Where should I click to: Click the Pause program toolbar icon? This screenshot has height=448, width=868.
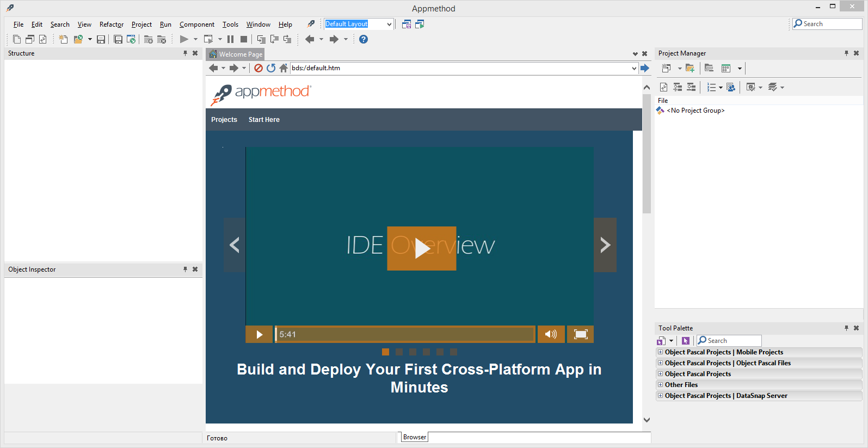coord(230,39)
